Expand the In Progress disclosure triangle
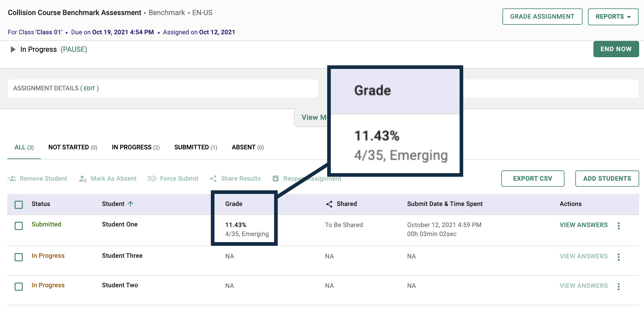This screenshot has height=315, width=644. point(13,49)
